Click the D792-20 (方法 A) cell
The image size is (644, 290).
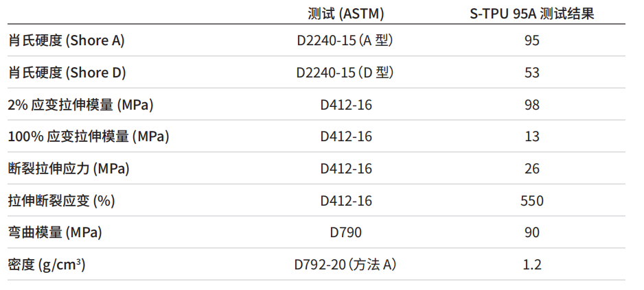pyautogui.click(x=345, y=265)
